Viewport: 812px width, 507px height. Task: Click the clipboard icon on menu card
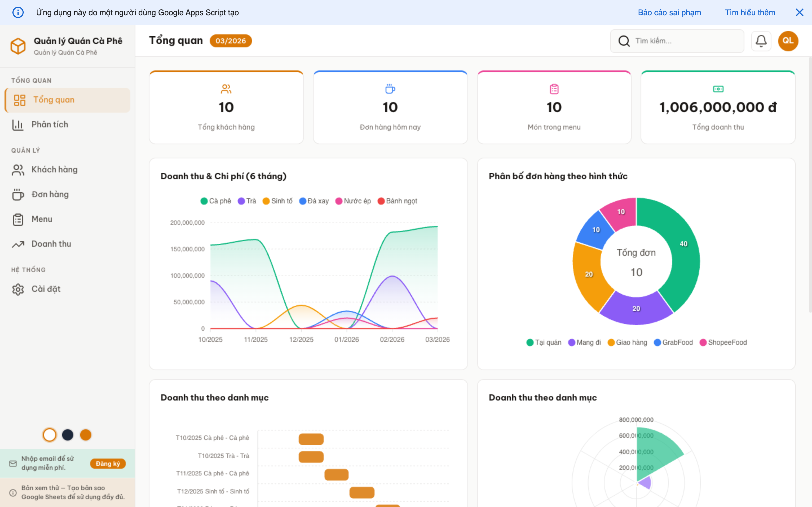click(x=554, y=89)
